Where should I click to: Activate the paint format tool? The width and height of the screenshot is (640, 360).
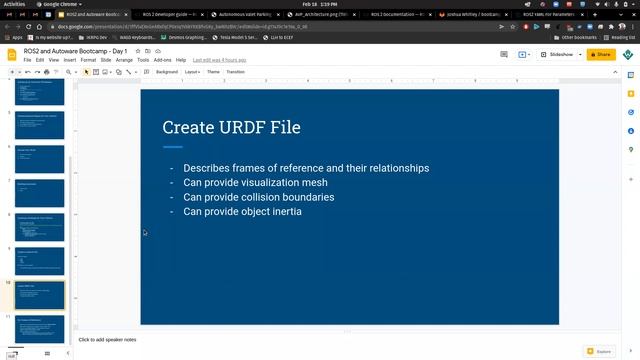(x=56, y=72)
